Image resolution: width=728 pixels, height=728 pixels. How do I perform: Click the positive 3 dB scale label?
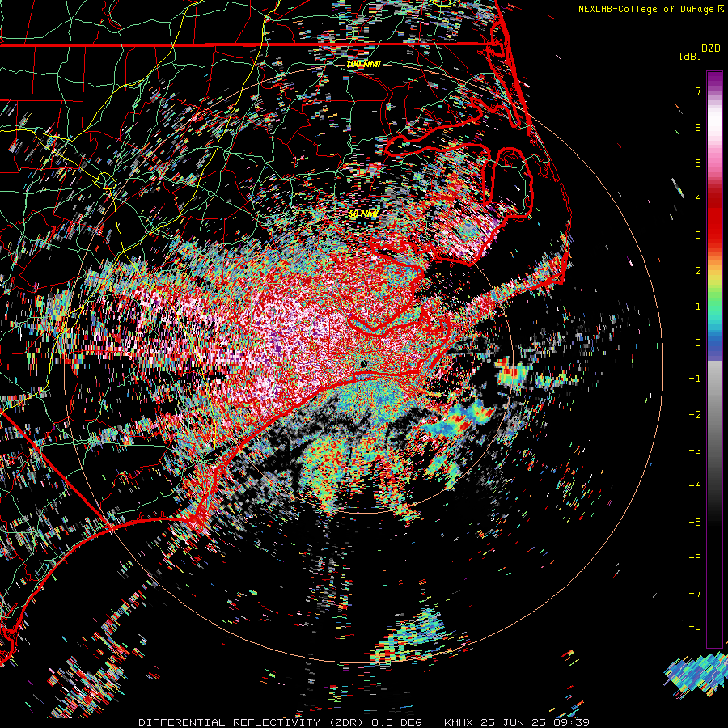[x=698, y=235]
